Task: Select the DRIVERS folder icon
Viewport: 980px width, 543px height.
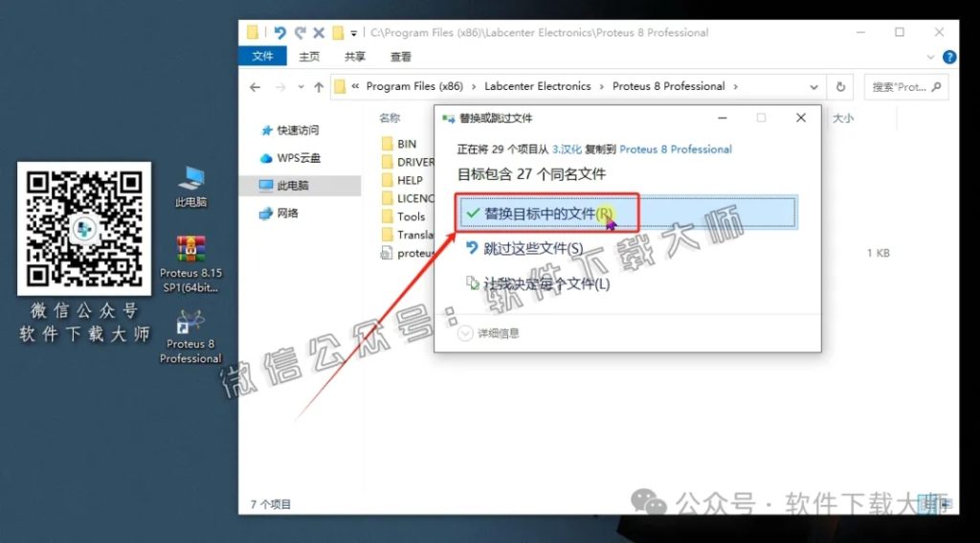Action: 387,162
